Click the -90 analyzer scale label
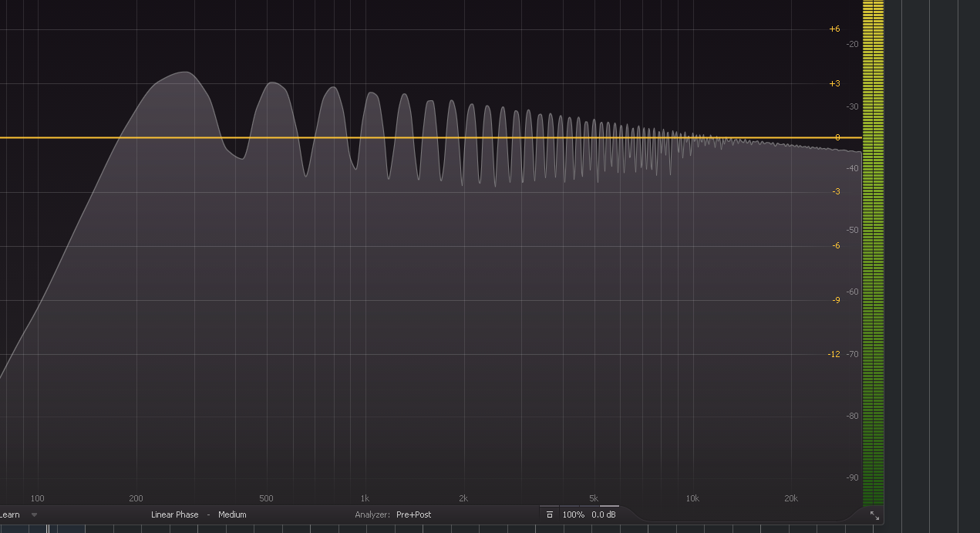The height and width of the screenshot is (533, 980). point(852,477)
